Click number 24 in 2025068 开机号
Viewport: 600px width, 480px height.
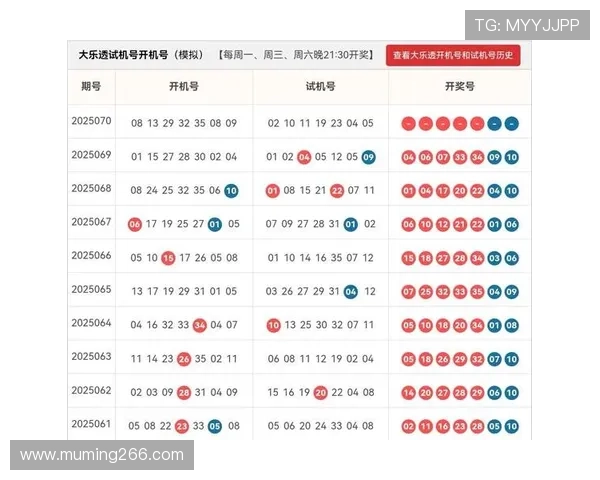click(152, 190)
